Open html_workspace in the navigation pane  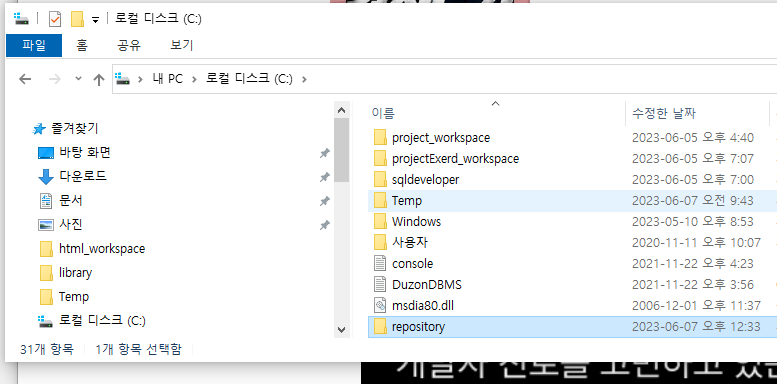(x=102, y=248)
